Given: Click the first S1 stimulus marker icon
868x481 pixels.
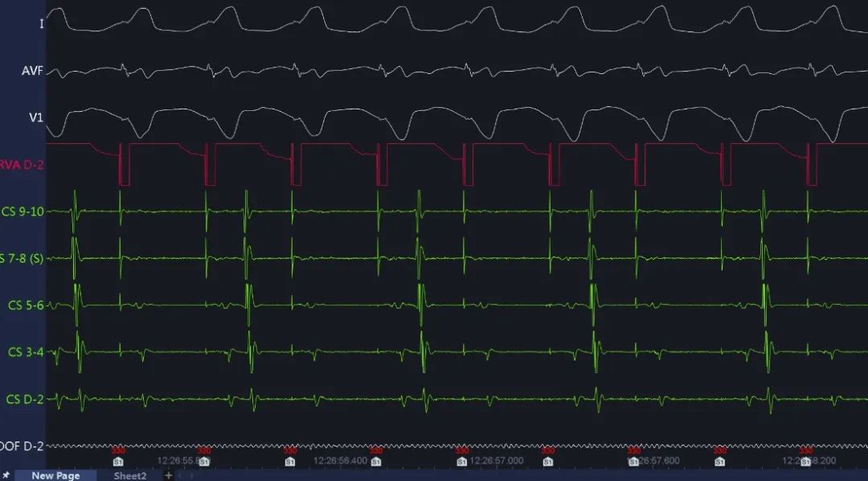Looking at the screenshot, I should (118, 462).
